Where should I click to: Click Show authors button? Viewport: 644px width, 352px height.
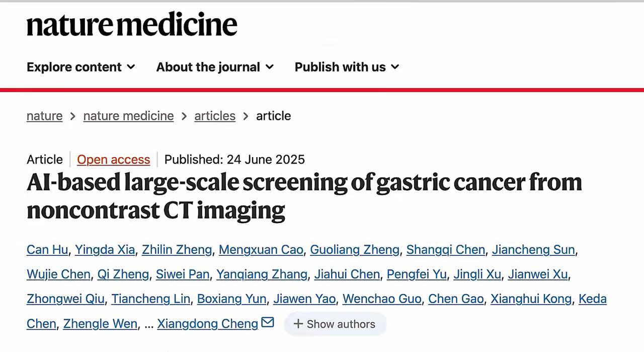(335, 324)
